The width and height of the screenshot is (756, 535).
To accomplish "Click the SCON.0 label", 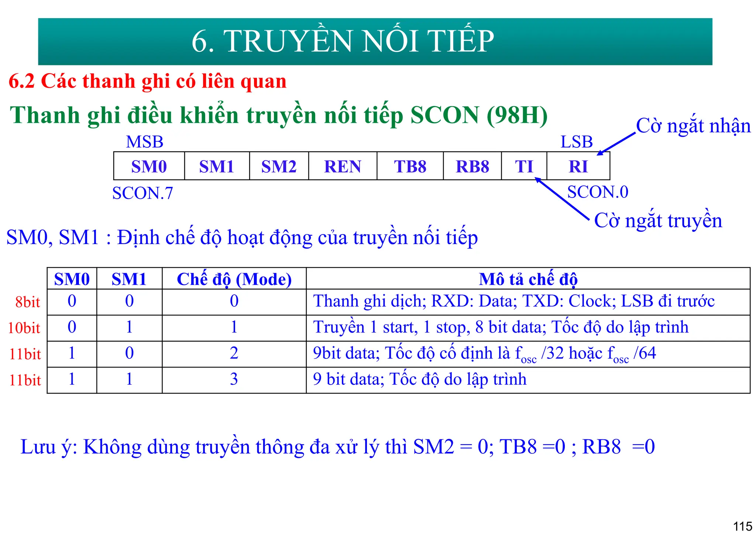I will tap(598, 192).
